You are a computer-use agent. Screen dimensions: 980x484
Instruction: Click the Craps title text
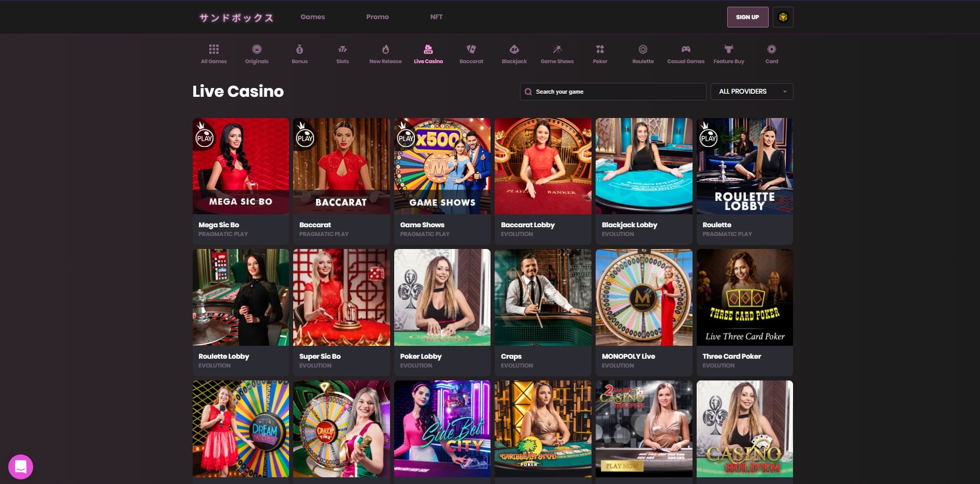(511, 356)
